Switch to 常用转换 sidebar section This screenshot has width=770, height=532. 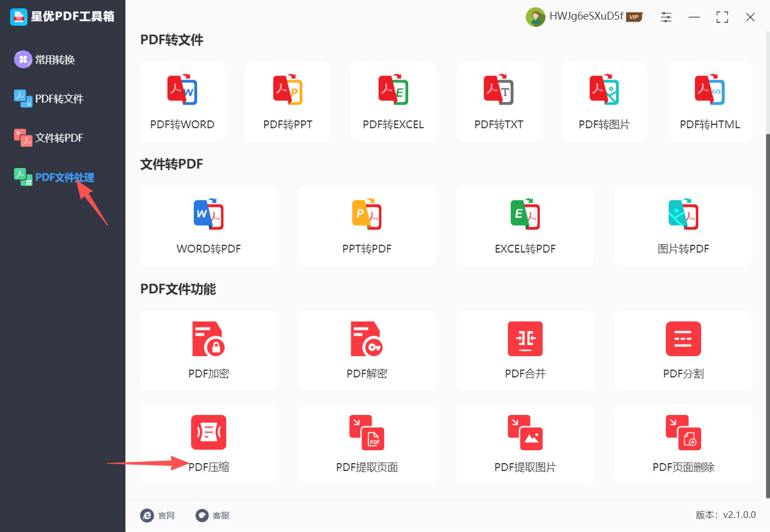coord(45,59)
